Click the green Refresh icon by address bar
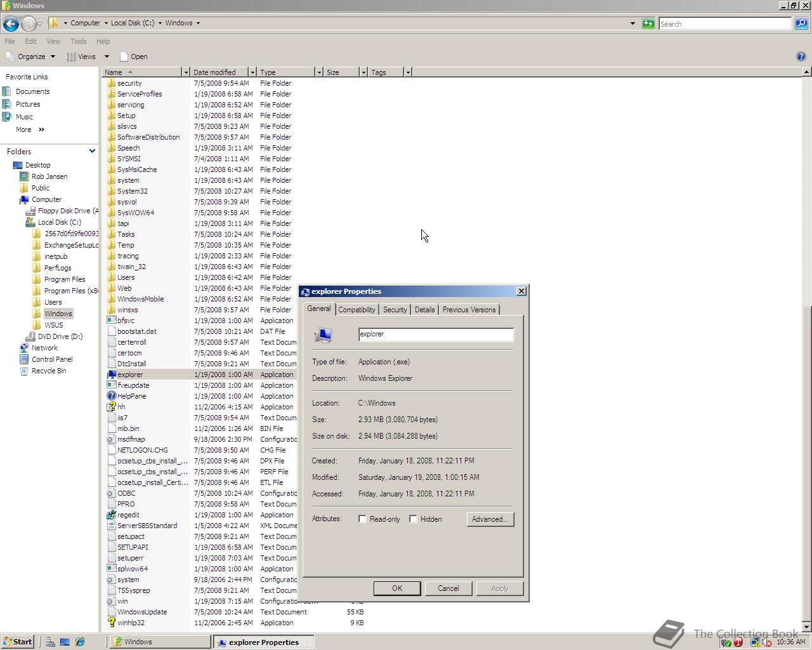This screenshot has width=812, height=650. coord(648,23)
